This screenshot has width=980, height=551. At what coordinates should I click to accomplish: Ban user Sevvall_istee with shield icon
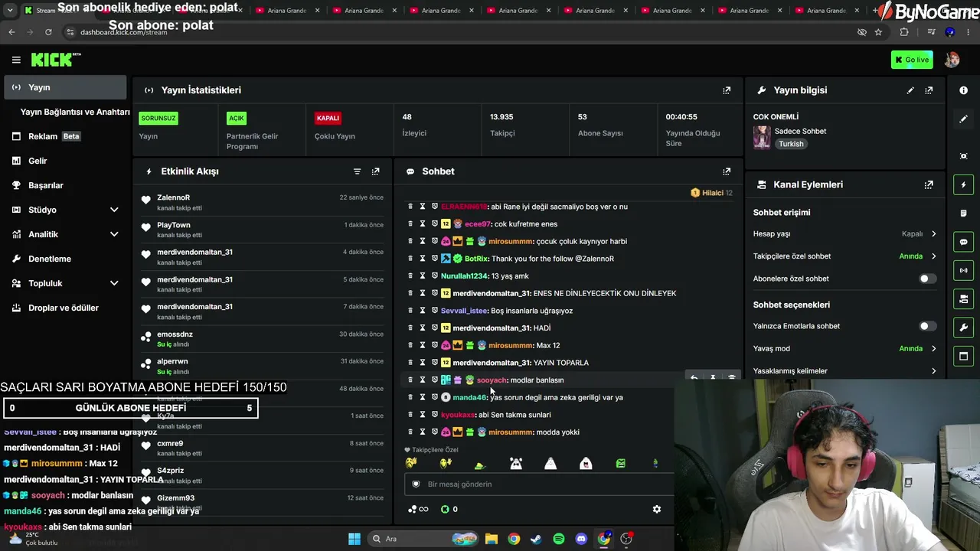434,311
